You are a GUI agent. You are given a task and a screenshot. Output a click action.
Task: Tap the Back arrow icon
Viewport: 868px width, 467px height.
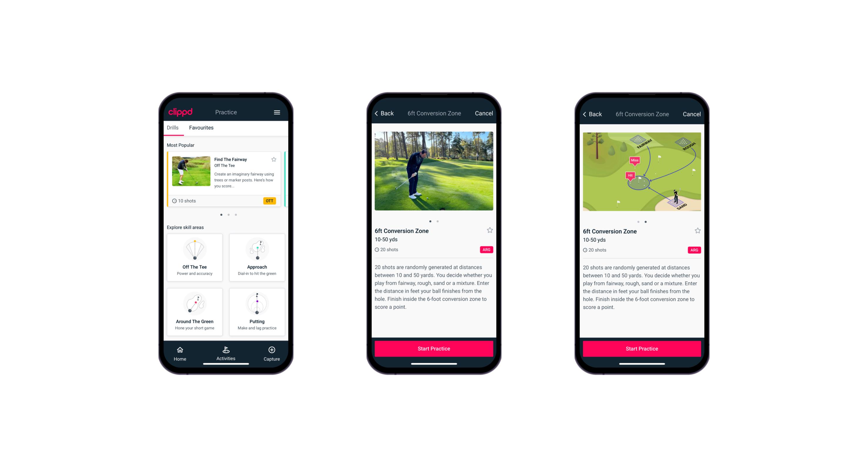[x=380, y=113]
